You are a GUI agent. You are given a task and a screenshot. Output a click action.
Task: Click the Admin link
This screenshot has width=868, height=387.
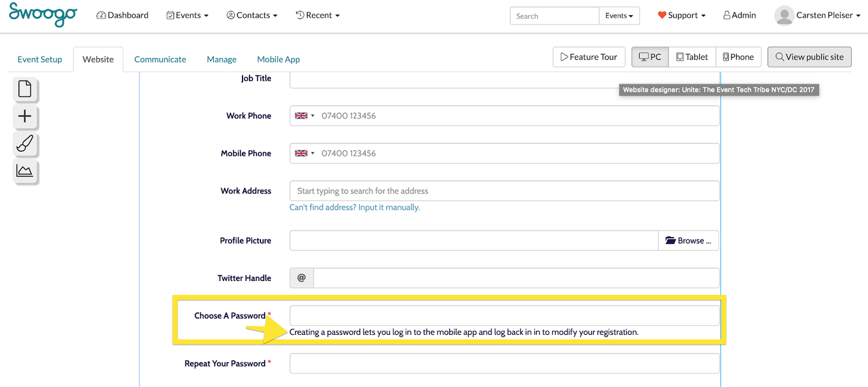click(x=740, y=15)
